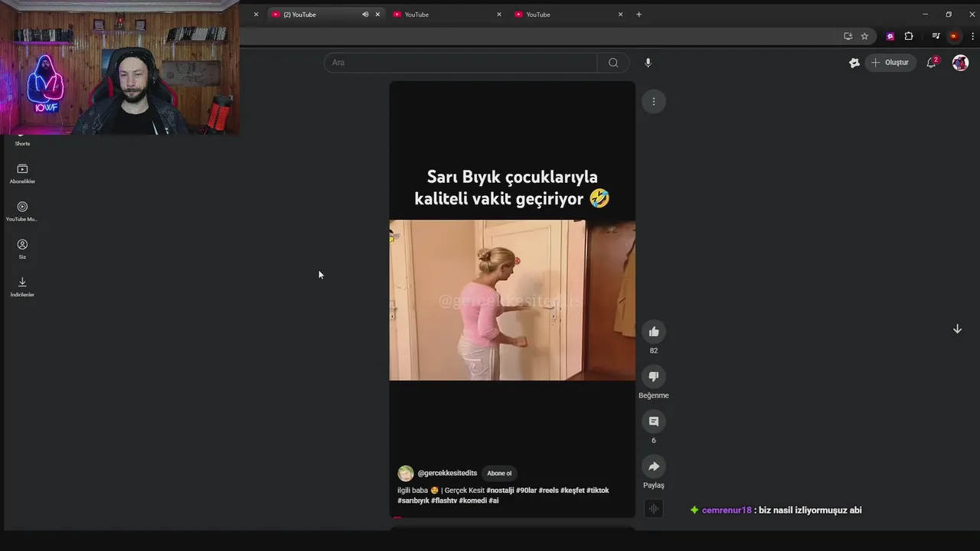The width and height of the screenshot is (980, 551).
Task: Open the browser extensions puzzle icon
Action: (909, 36)
